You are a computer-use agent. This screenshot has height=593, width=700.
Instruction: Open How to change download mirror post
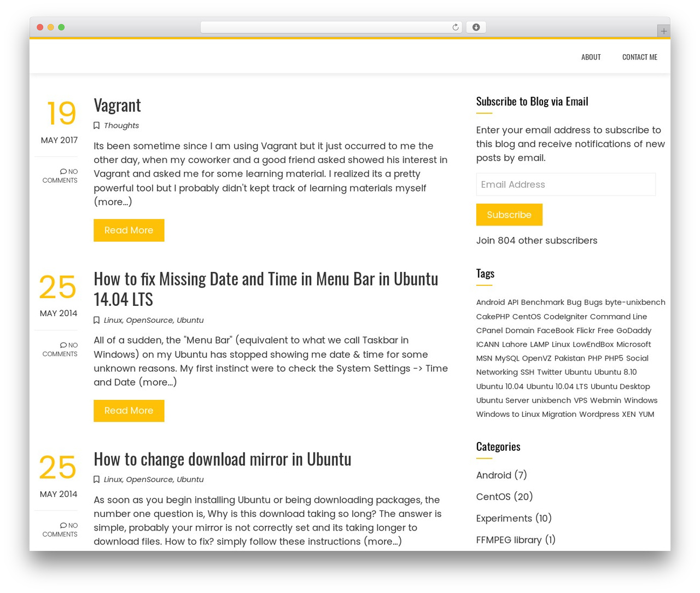pos(223,458)
